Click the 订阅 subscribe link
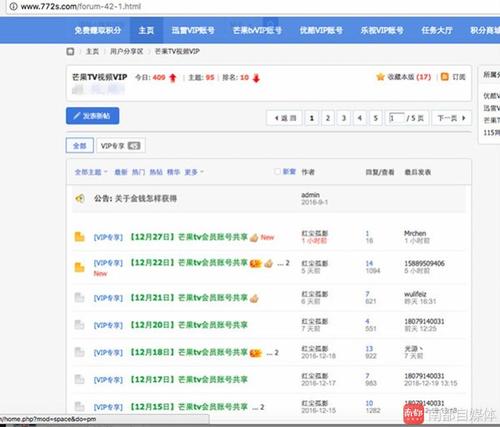The width and height of the screenshot is (500, 427). pyautogui.click(x=459, y=77)
